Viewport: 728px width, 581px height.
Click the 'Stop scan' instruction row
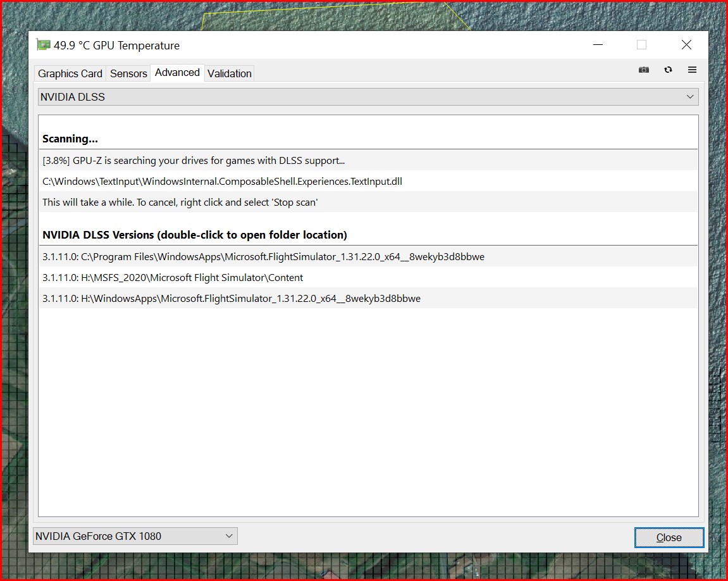(x=369, y=202)
